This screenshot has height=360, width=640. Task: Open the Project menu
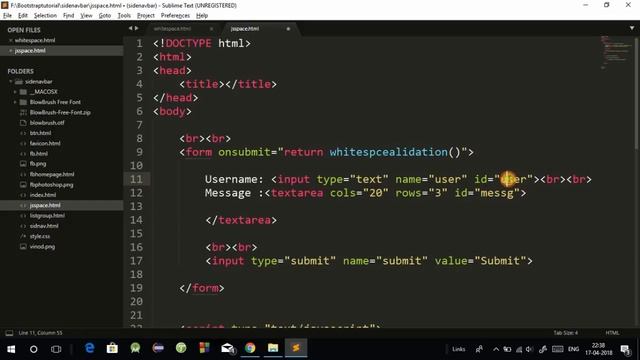146,16
